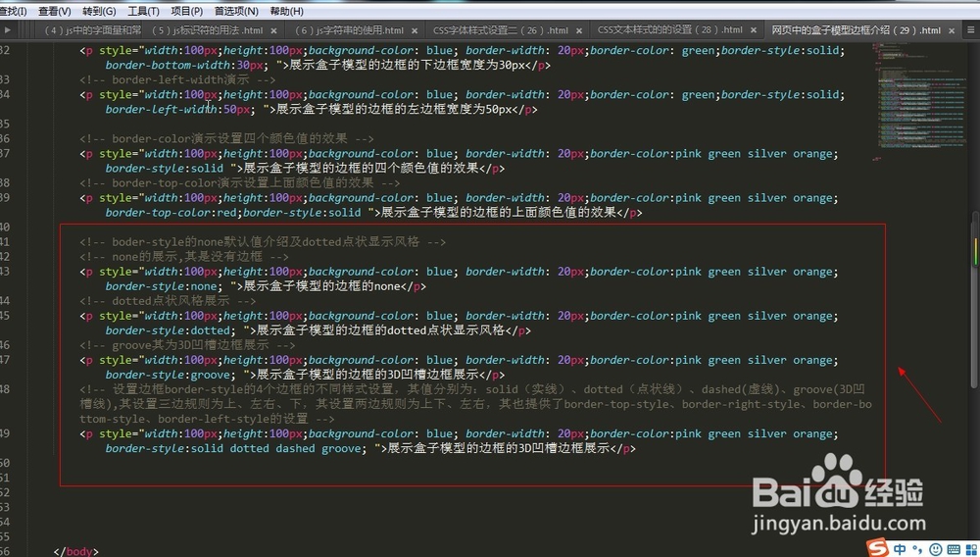Close the CSS字体样式设置二 (26).html tab
The width and height of the screenshot is (980, 557).
[x=579, y=30]
